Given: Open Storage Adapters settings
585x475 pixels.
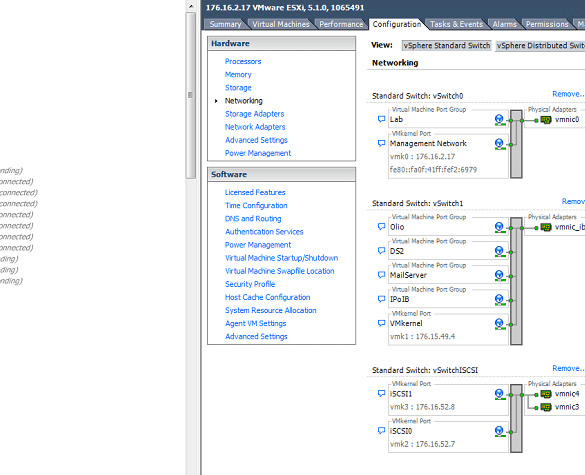Looking at the screenshot, I should 254,114.
